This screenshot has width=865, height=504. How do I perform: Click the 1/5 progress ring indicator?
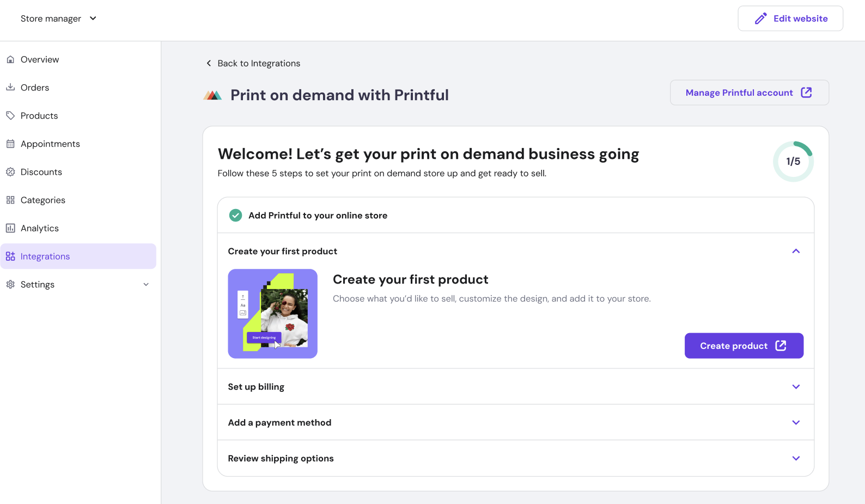pyautogui.click(x=793, y=162)
